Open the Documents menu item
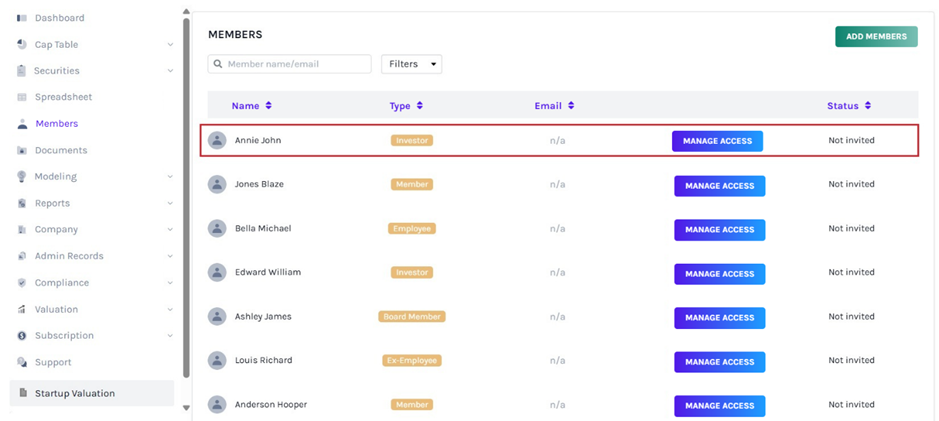 click(x=60, y=150)
